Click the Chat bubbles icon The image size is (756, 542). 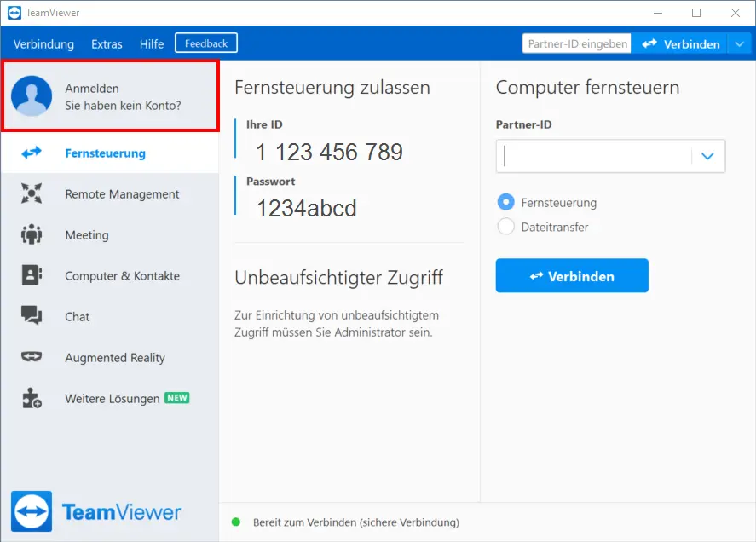click(x=32, y=316)
